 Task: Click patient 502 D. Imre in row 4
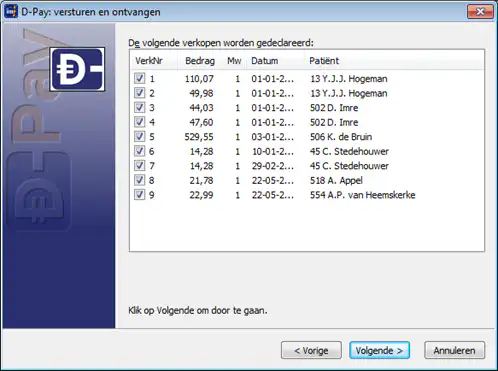pyautogui.click(x=334, y=122)
